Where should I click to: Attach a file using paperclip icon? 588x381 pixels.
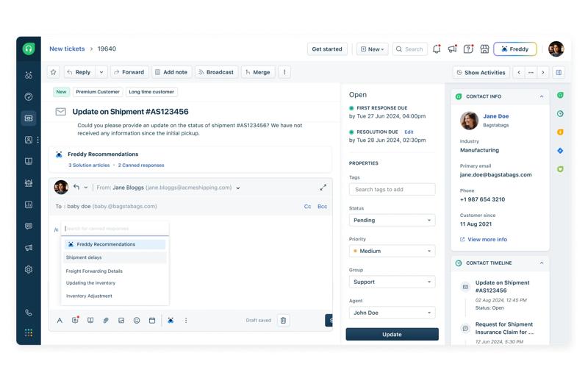pos(106,321)
